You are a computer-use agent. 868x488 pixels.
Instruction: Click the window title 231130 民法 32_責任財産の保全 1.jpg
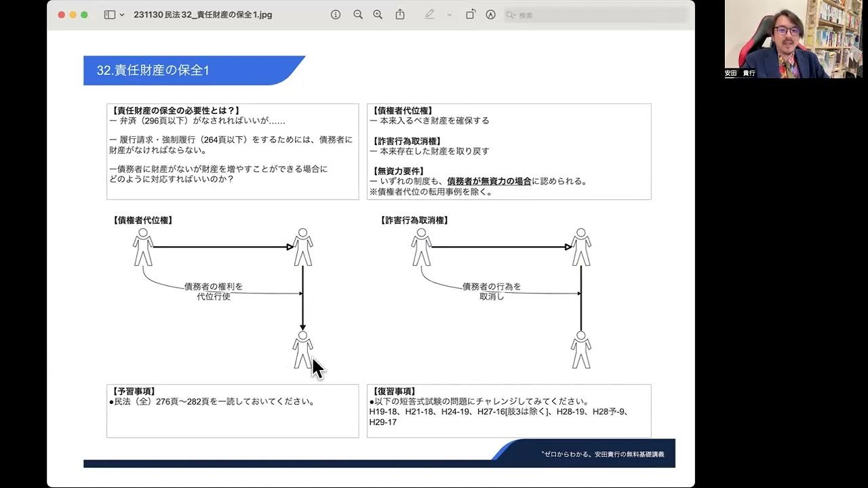[203, 15]
